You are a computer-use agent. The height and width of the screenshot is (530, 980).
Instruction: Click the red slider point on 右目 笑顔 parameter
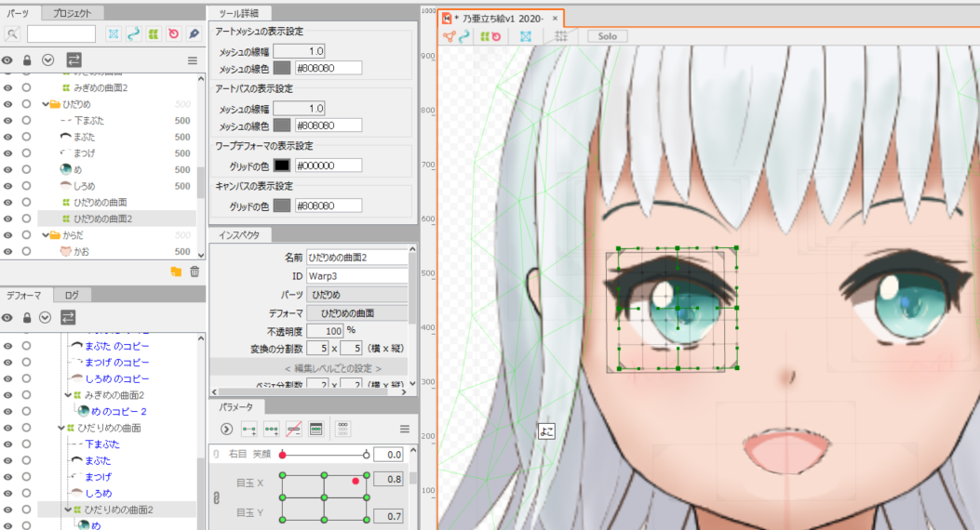283,455
